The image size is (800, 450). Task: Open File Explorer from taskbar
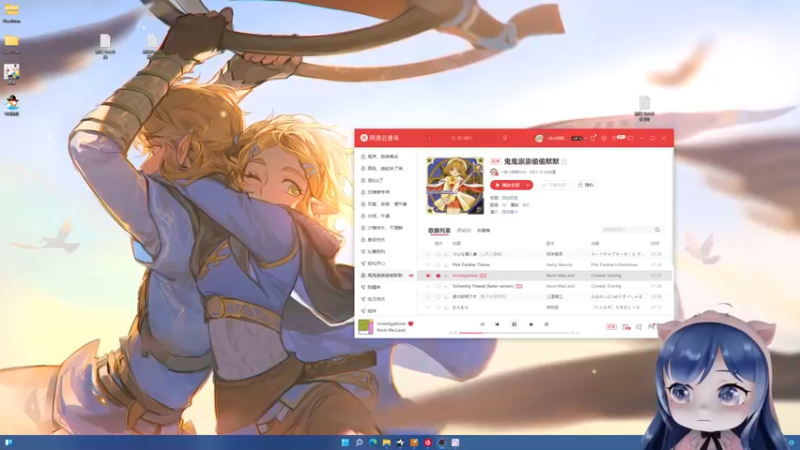pos(386,442)
